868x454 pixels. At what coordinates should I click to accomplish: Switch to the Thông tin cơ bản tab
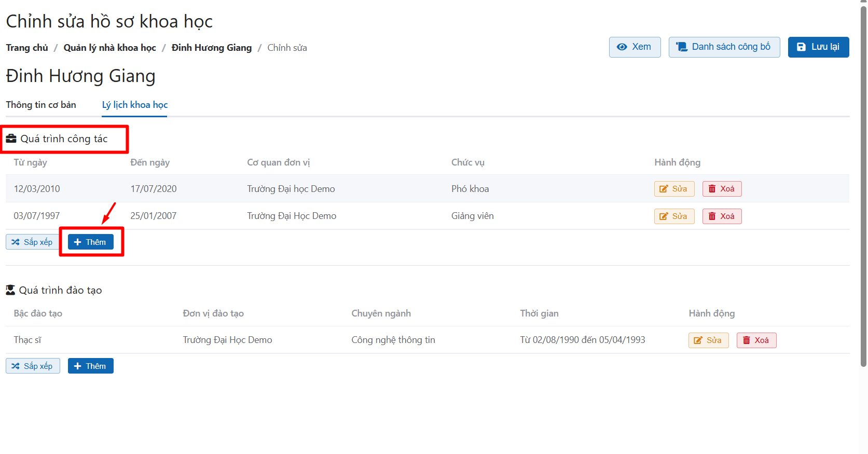(41, 105)
